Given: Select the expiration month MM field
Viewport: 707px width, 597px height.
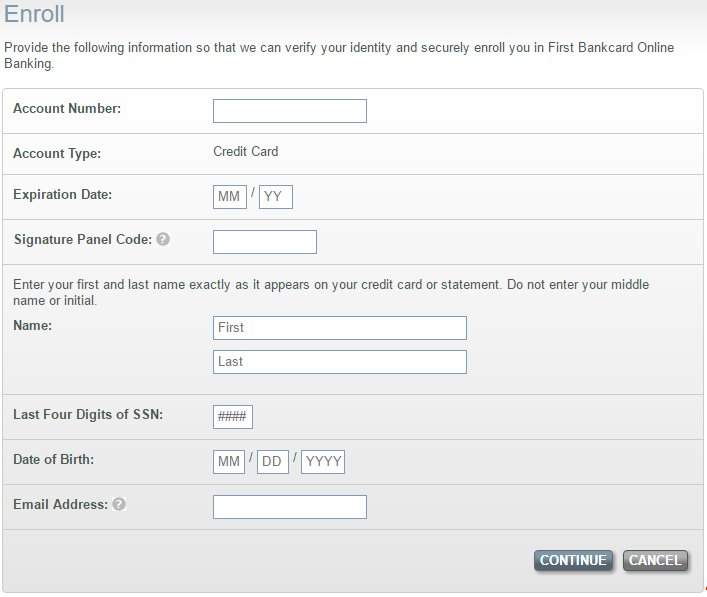Looking at the screenshot, I should [230, 197].
